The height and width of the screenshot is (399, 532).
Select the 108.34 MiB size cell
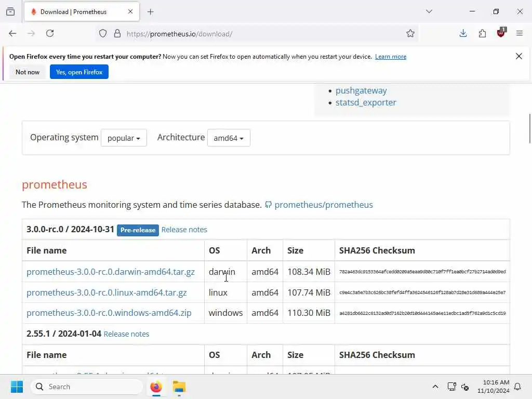click(309, 272)
